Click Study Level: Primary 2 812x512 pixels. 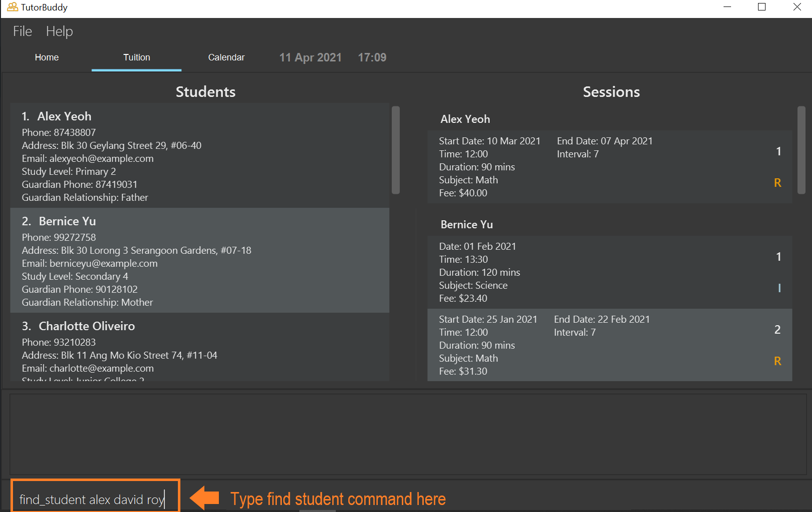pos(69,172)
